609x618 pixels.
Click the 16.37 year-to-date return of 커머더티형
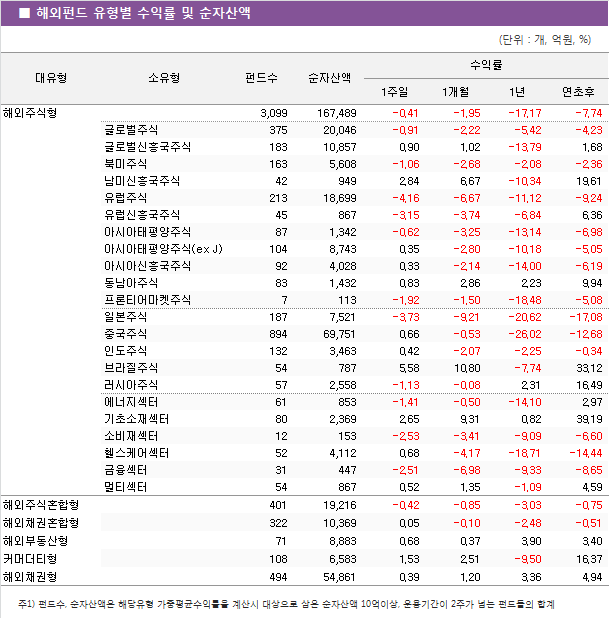point(589,559)
